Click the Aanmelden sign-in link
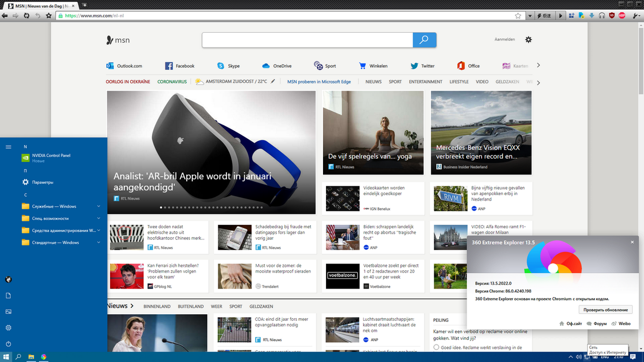This screenshot has width=644, height=362. pos(505,39)
